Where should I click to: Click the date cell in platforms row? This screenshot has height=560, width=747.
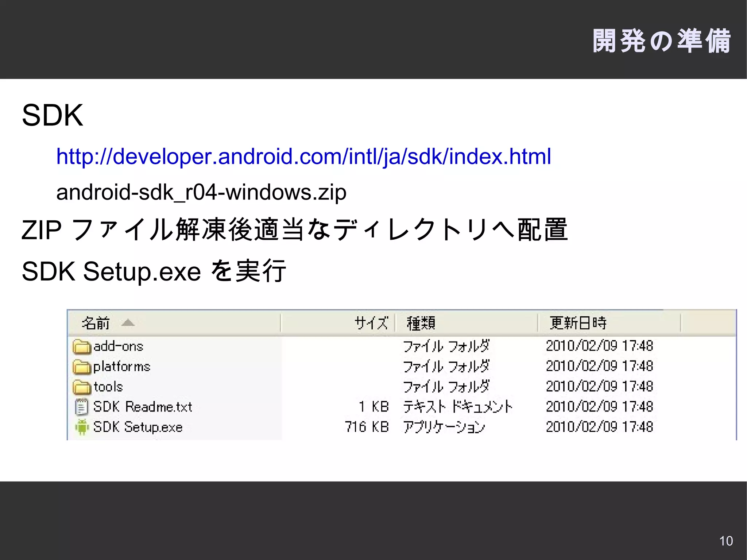coord(599,366)
